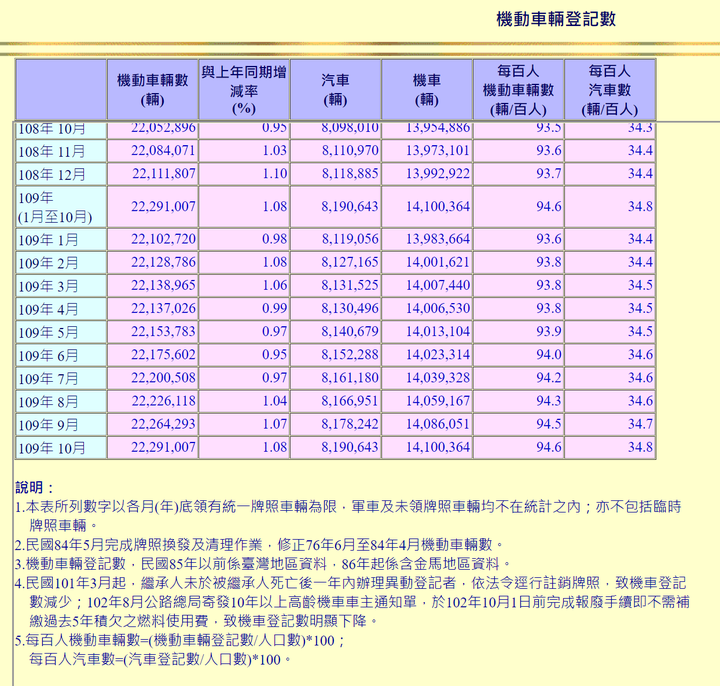The height and width of the screenshot is (686, 720).
Task: Click the per-hundred value 94.2 for 109年 7月
Action: (x=549, y=378)
